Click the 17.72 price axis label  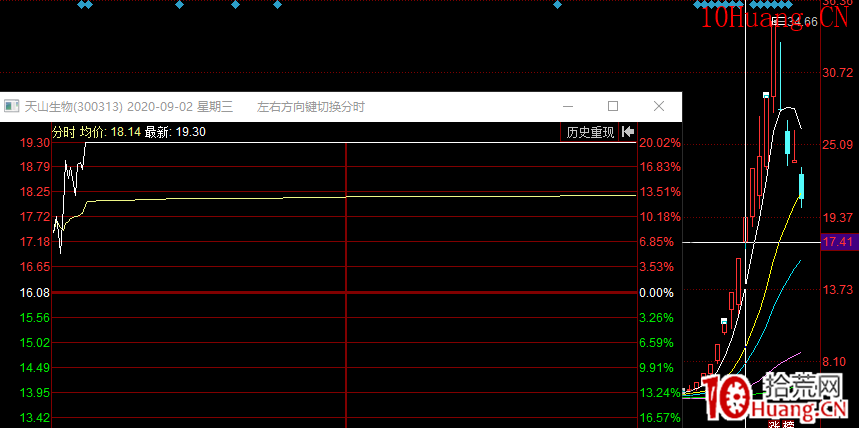pyautogui.click(x=35, y=217)
